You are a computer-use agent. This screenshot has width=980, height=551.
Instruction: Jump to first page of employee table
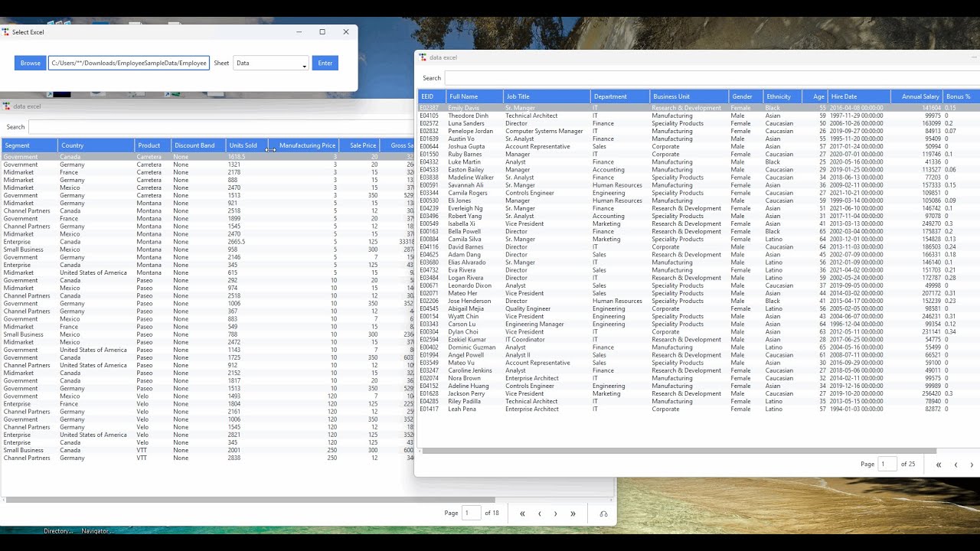coord(939,465)
